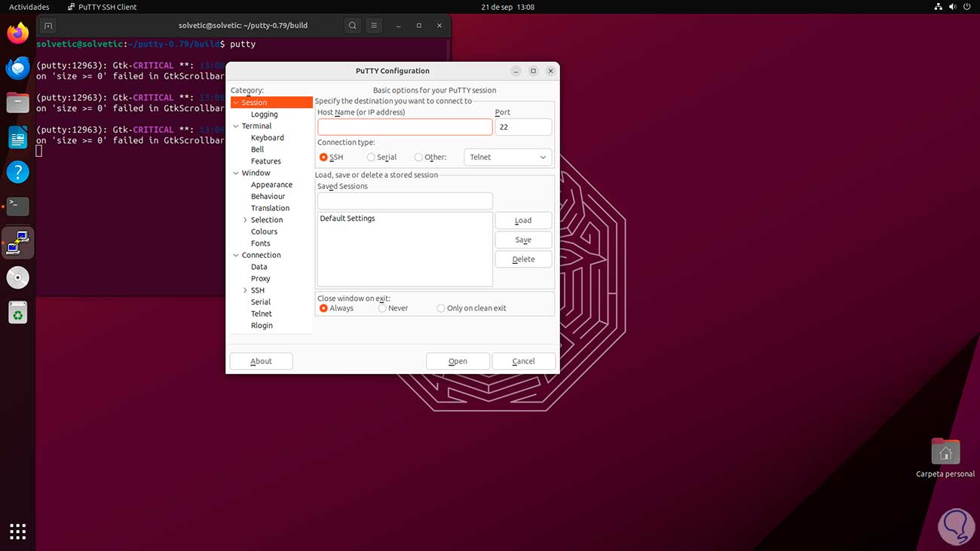Select the Terminal icon in the dock
Screen dimensions: 980x551
click(x=17, y=207)
